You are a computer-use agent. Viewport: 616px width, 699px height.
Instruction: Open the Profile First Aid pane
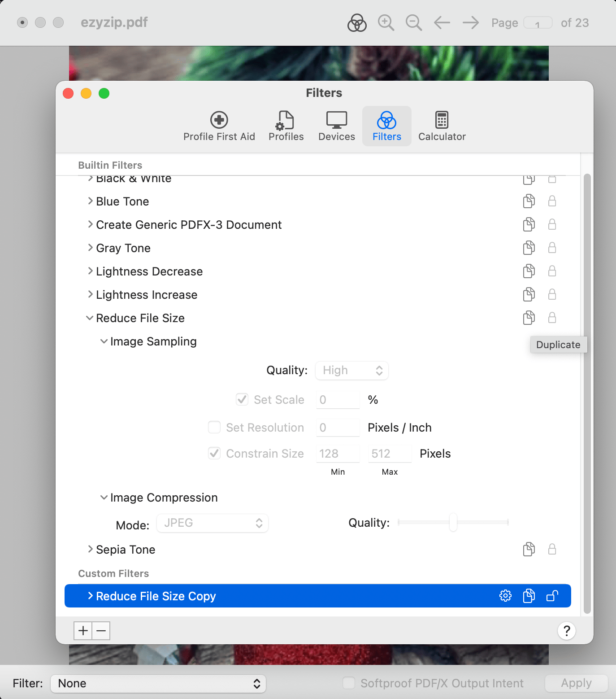219,126
